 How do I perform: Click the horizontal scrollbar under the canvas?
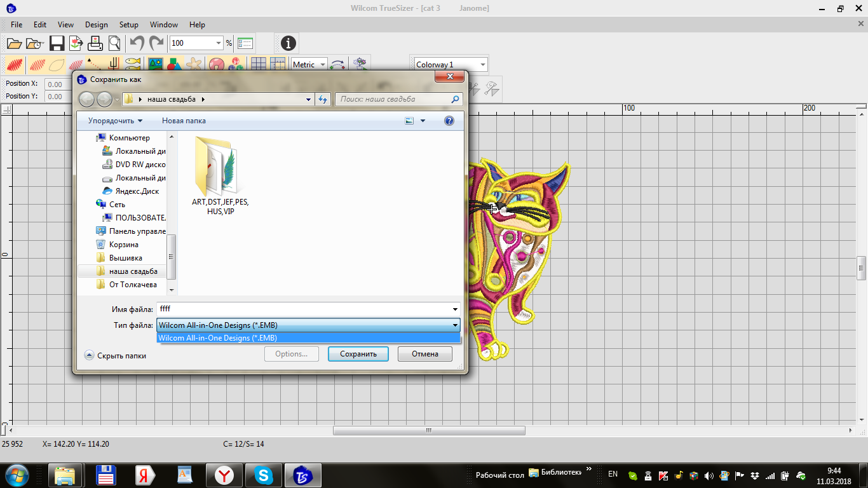pos(429,430)
